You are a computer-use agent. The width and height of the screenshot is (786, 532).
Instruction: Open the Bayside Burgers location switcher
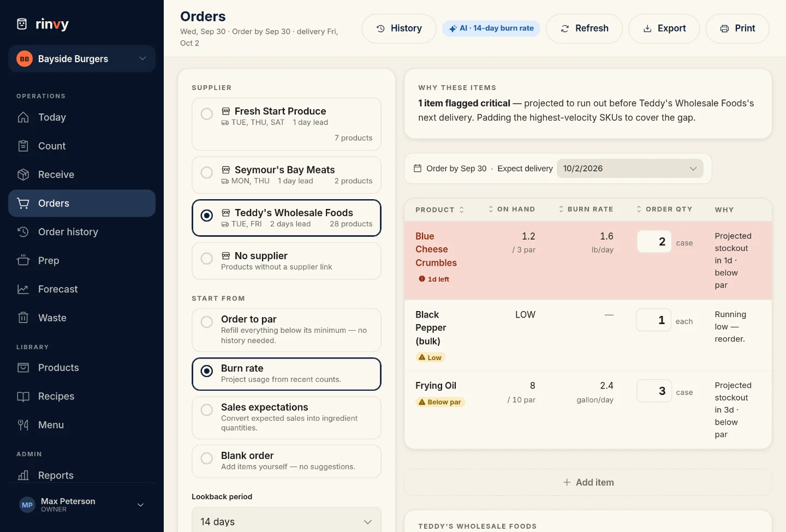tap(82, 59)
